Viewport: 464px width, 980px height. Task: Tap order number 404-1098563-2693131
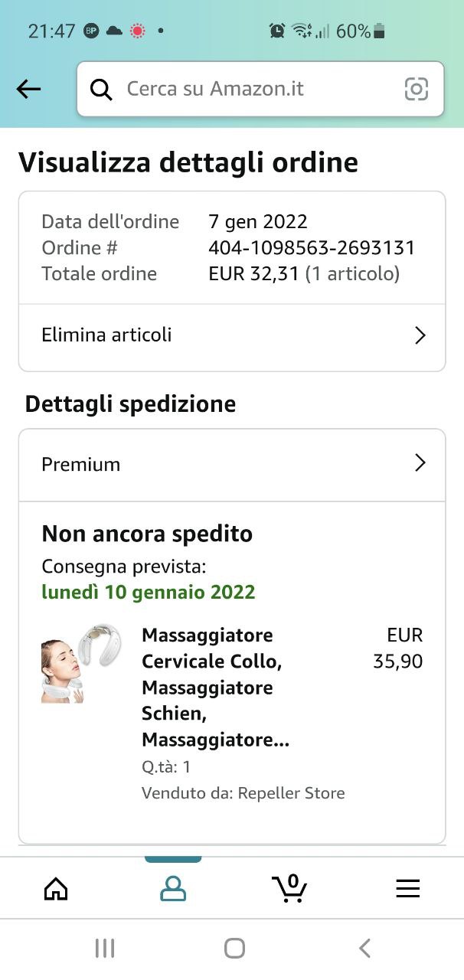[x=312, y=248]
